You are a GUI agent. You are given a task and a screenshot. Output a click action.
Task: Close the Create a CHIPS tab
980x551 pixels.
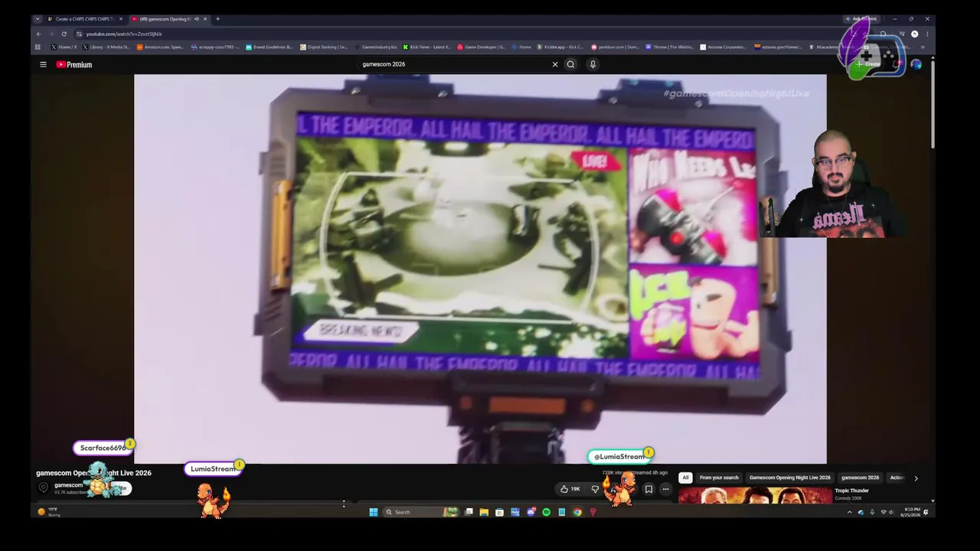tap(122, 18)
